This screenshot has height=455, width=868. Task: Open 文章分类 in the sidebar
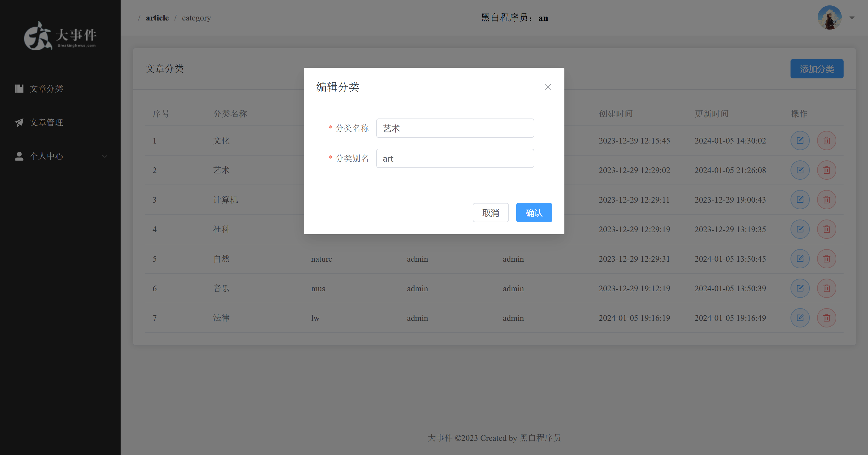click(x=46, y=89)
